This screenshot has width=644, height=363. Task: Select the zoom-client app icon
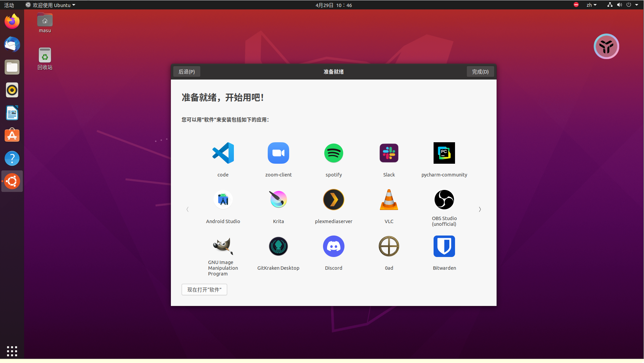278,153
